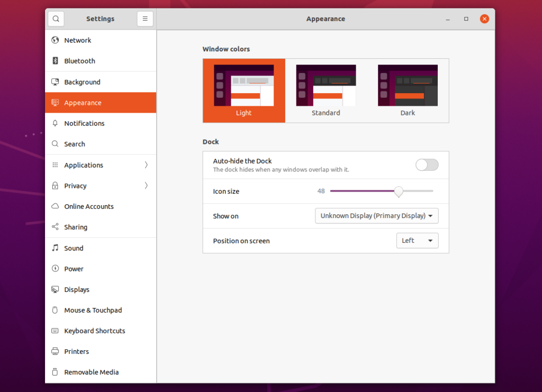The height and width of the screenshot is (392, 542).
Task: Select the Standard window color theme
Action: [x=326, y=90]
